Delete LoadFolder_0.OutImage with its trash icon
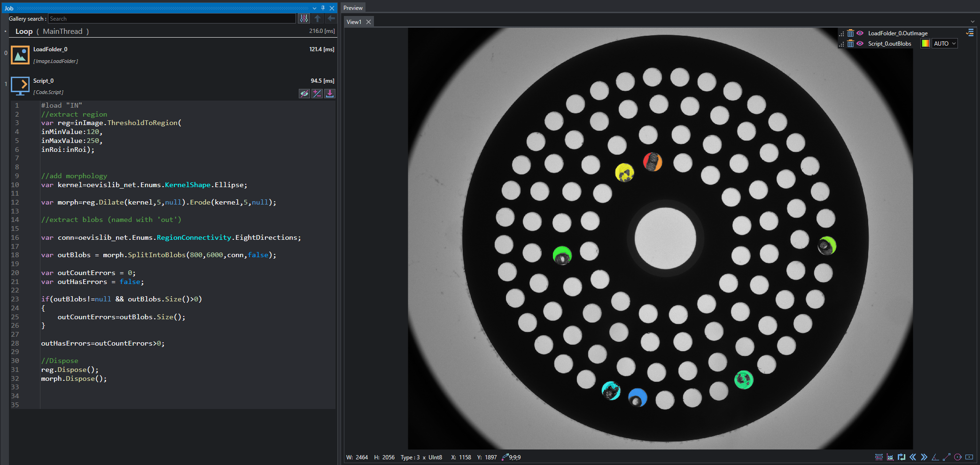980x465 pixels. pos(850,33)
